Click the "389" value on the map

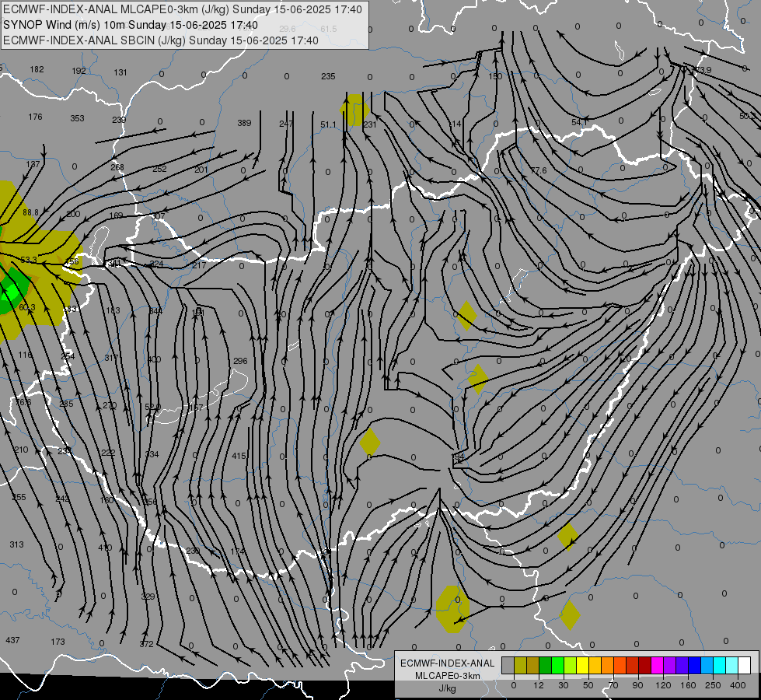(x=244, y=123)
